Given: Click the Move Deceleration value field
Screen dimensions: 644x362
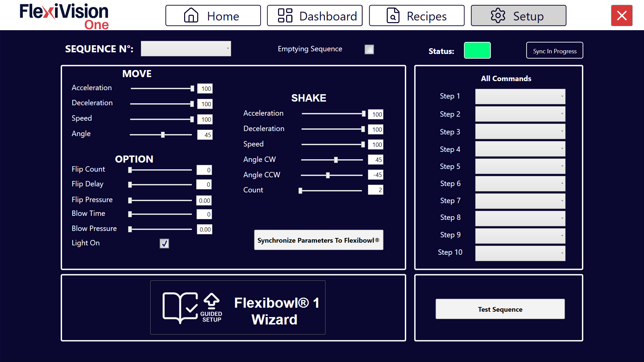Looking at the screenshot, I should [x=205, y=104].
